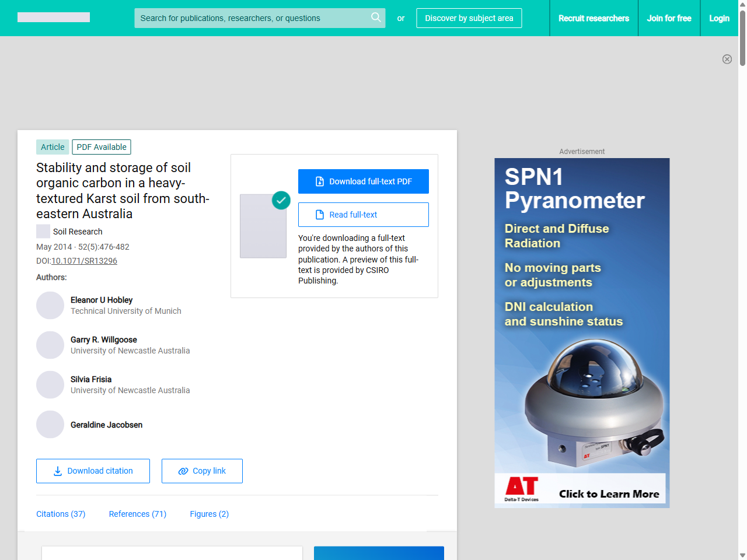This screenshot has width=747, height=560.
Task: Click Silvia Frisia's avatar
Action: point(50,385)
